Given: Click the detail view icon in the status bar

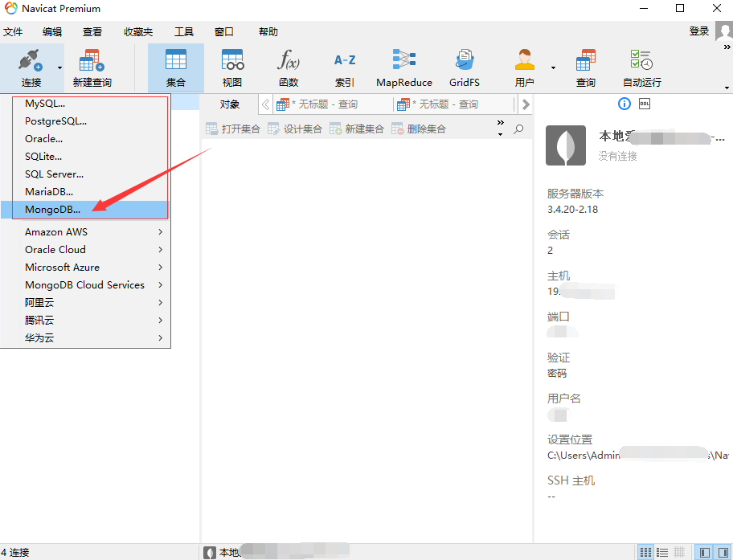Looking at the screenshot, I should pyautogui.click(x=661, y=552).
